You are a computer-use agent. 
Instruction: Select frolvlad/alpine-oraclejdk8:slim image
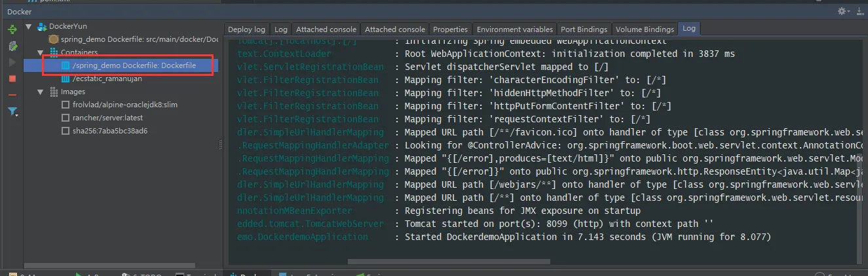[x=124, y=105]
